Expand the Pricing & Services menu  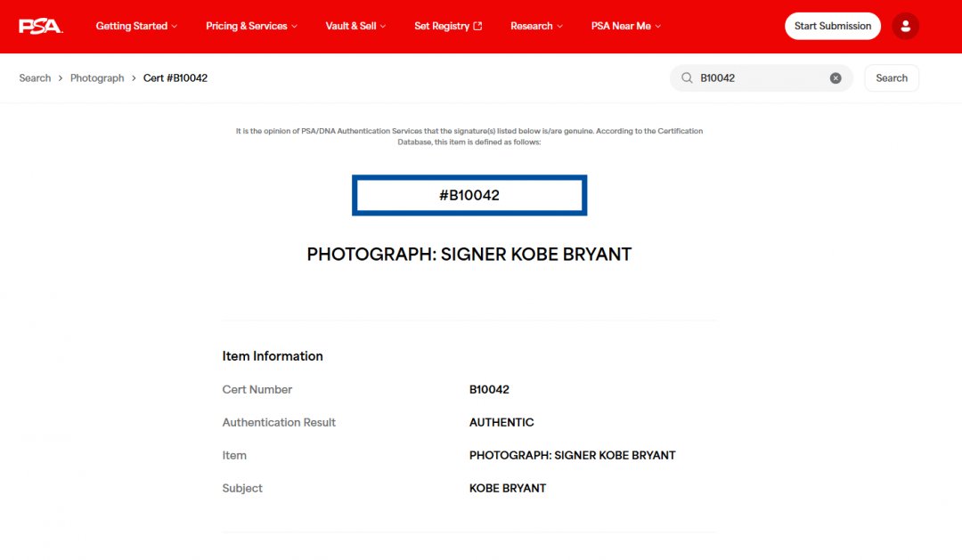click(251, 26)
